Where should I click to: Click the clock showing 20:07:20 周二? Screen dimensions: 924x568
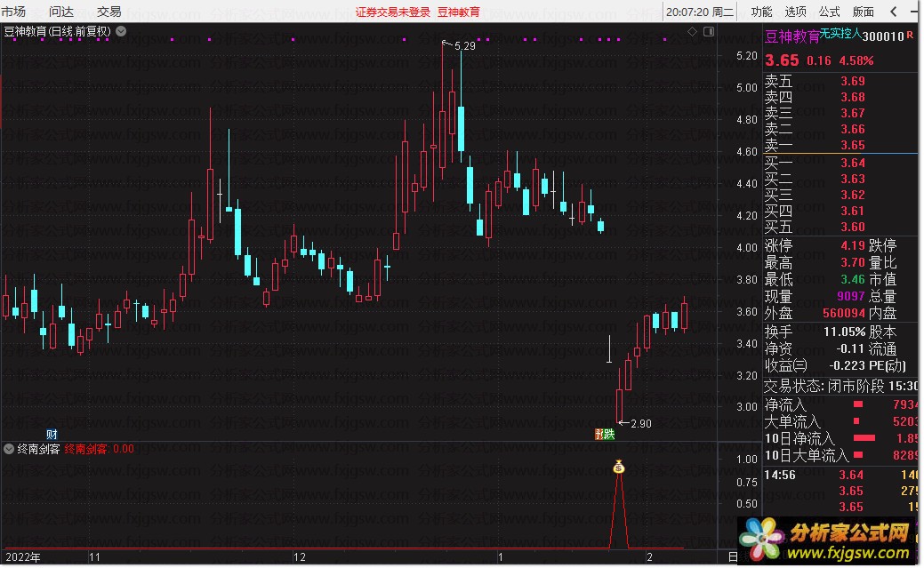click(x=700, y=12)
